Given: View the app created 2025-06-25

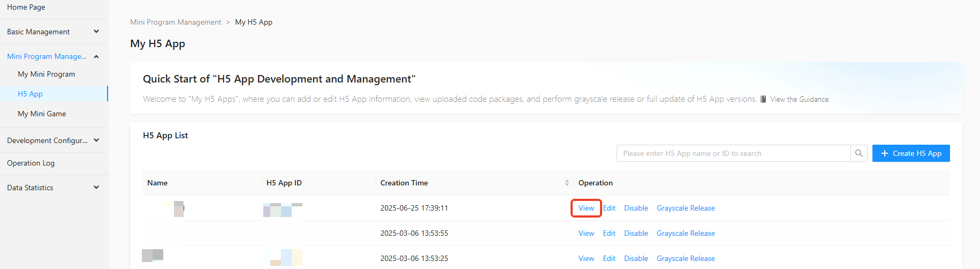Looking at the screenshot, I should click(x=586, y=208).
